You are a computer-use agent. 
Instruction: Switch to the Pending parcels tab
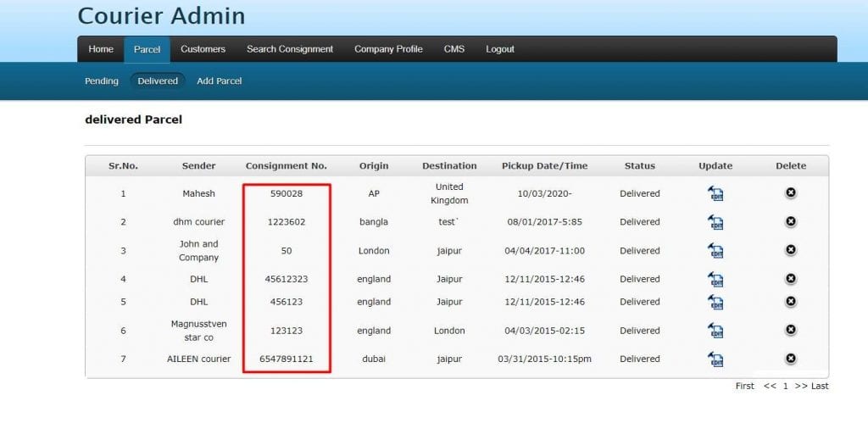(102, 81)
